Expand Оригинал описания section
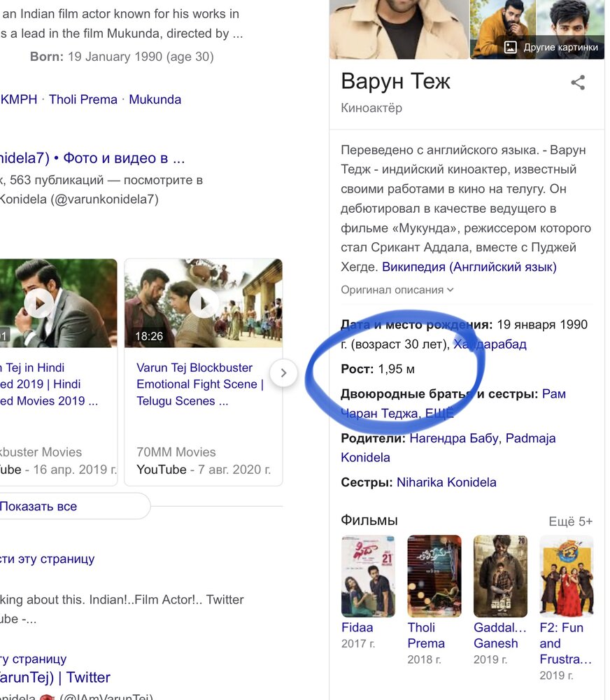 pos(397,290)
